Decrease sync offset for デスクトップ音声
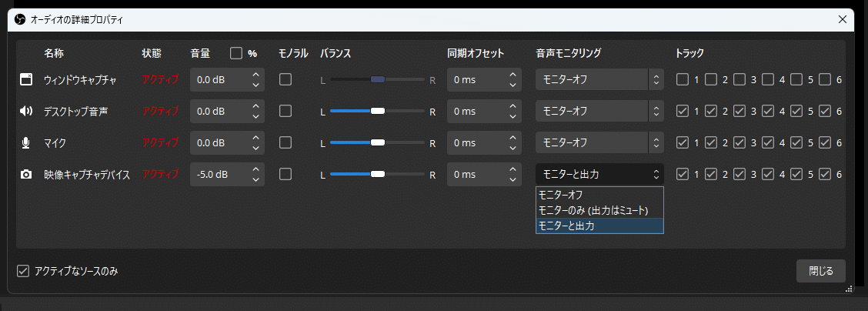The height and width of the screenshot is (311, 868). (x=512, y=117)
